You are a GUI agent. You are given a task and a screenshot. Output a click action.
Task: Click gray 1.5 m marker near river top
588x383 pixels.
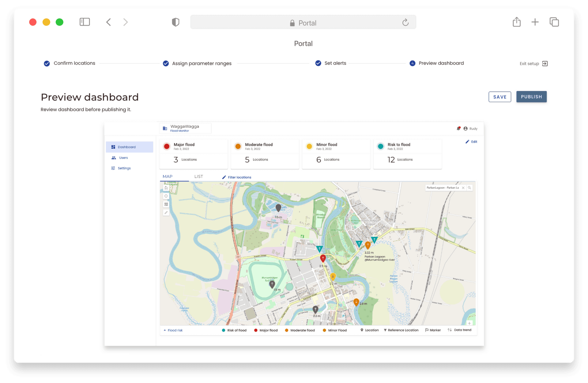(278, 208)
